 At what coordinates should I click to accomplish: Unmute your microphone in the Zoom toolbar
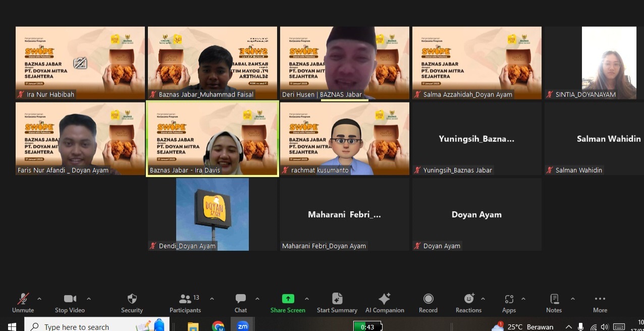click(x=23, y=303)
